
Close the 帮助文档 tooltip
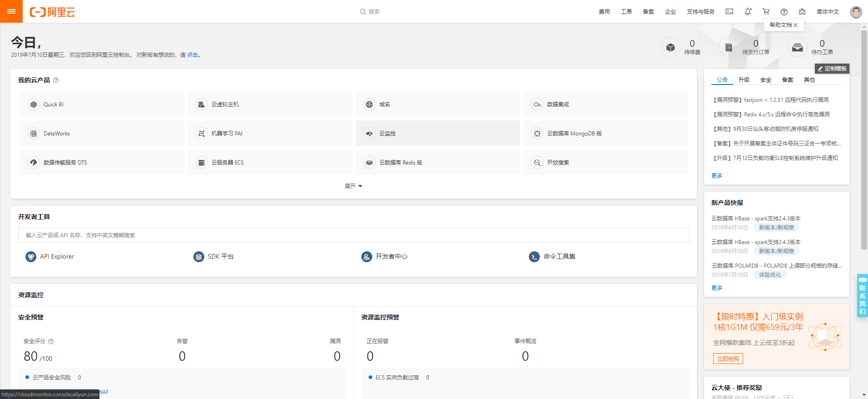796,25
